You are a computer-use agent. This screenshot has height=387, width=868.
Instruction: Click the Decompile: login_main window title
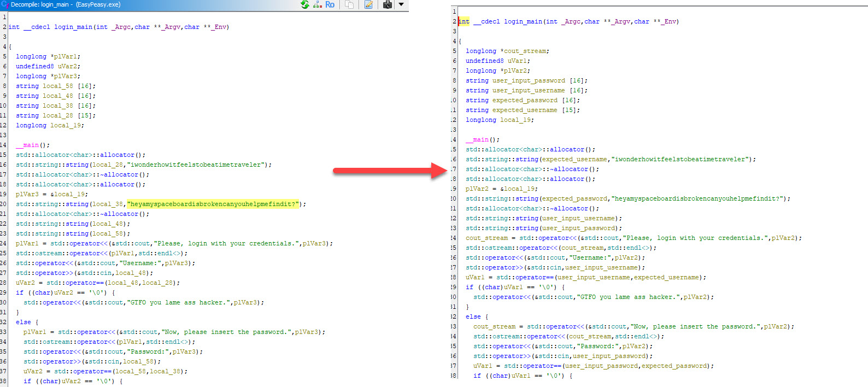(66, 4)
